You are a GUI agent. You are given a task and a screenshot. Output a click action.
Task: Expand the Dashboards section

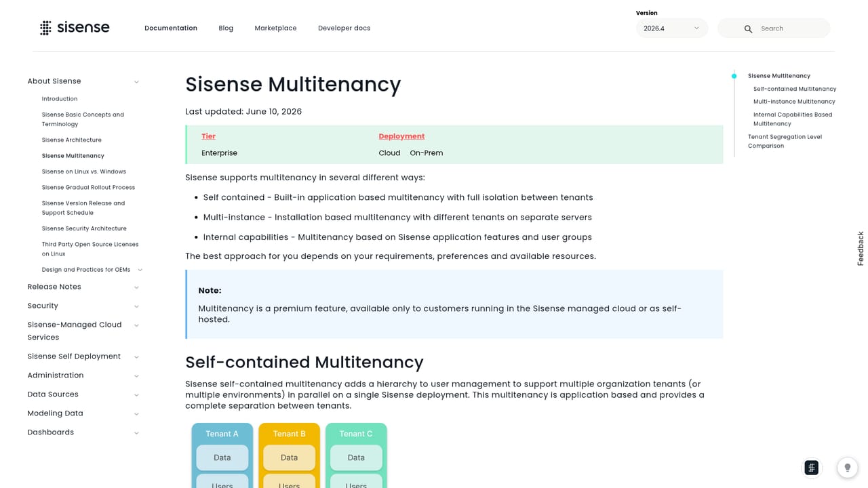point(136,433)
